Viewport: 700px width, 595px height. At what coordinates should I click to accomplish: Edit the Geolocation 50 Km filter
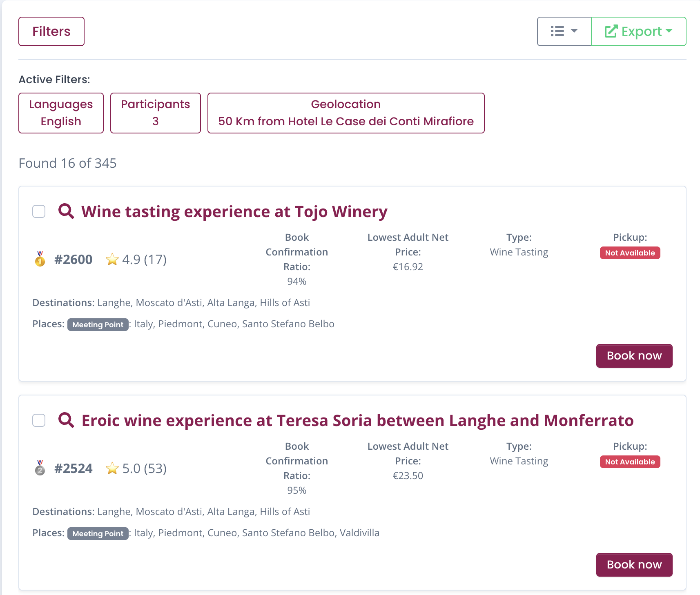coord(346,113)
